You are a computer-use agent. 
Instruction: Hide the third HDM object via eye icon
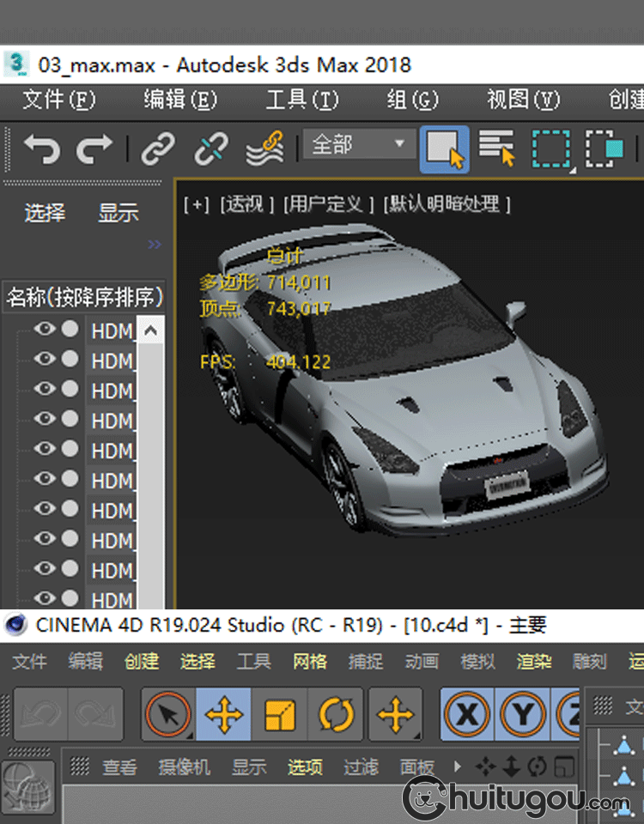[45, 389]
